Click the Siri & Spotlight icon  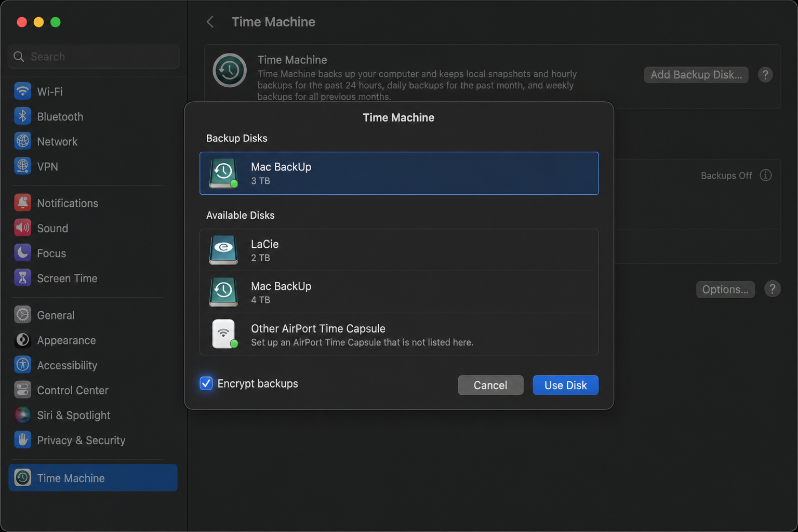(x=22, y=414)
